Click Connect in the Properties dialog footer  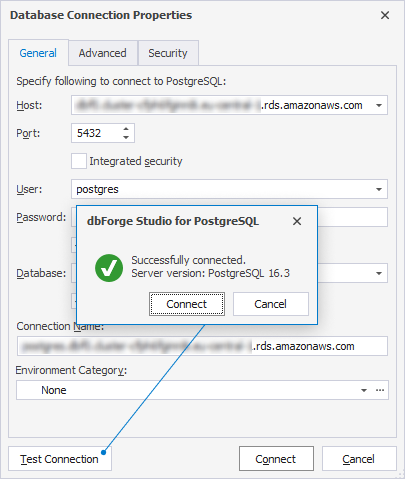tap(276, 459)
